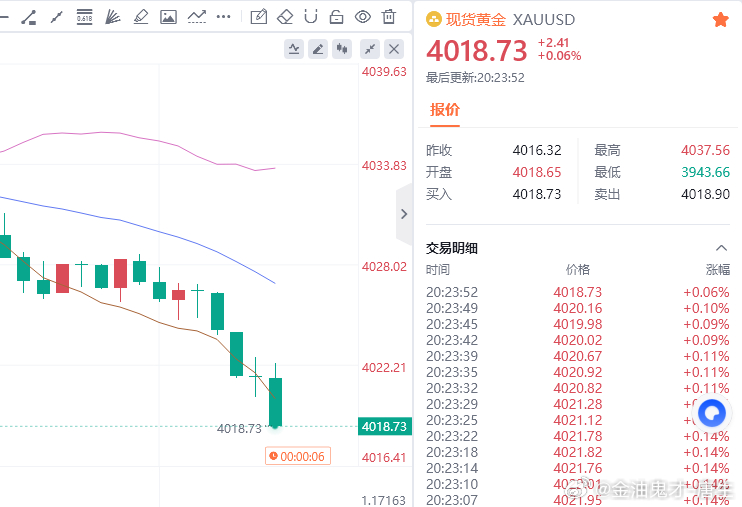Click the 00:00:06 candle countdown timer

tap(298, 456)
